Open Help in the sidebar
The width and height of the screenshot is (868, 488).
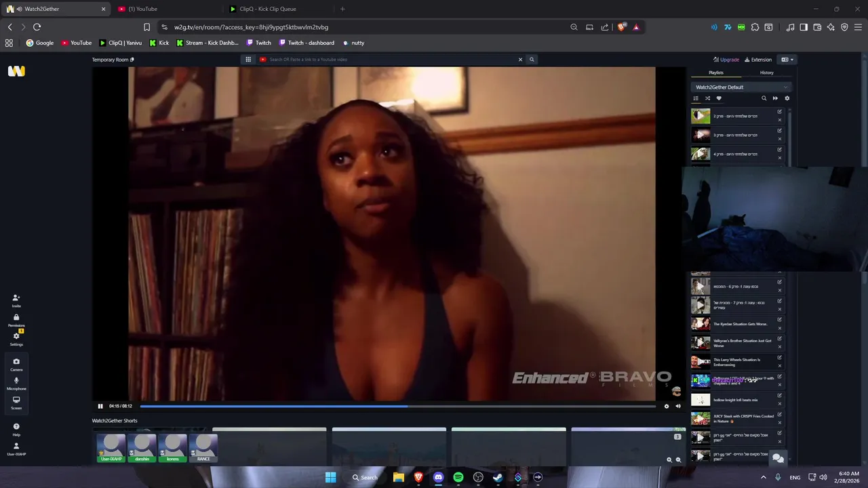point(16,429)
